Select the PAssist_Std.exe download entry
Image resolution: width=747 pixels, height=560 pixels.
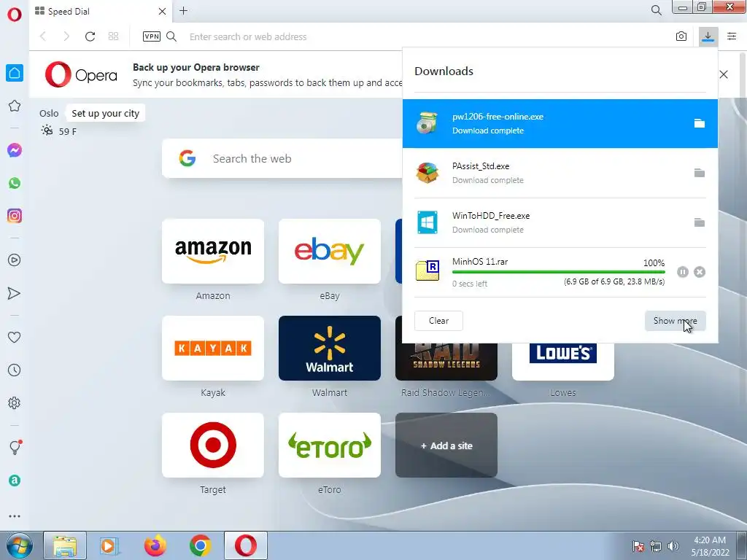click(x=560, y=173)
